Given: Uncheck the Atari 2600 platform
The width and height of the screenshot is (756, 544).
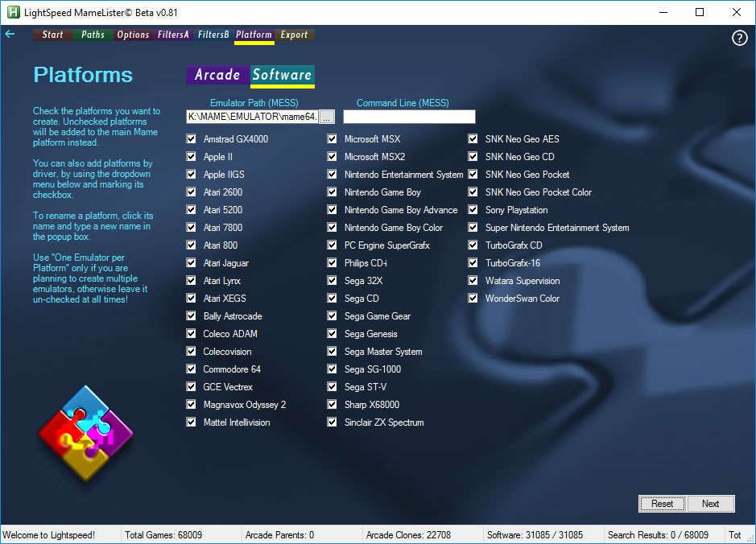Looking at the screenshot, I should 191,192.
